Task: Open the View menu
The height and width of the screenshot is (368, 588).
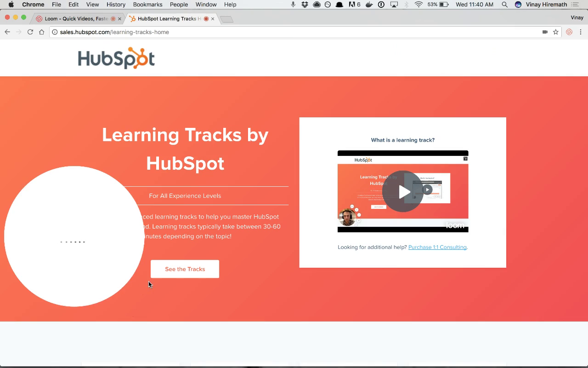Action: pyautogui.click(x=92, y=5)
